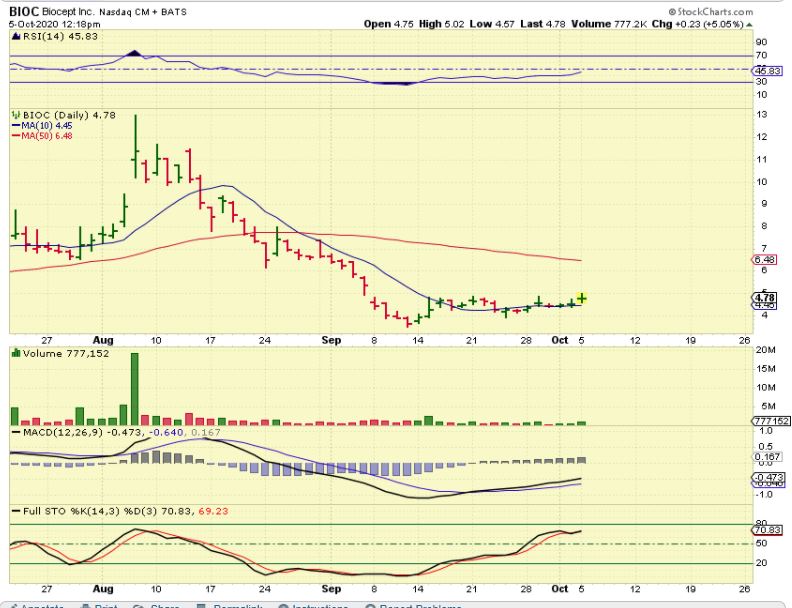Click the candlestick icon before BIOC (Daily)

point(16,115)
